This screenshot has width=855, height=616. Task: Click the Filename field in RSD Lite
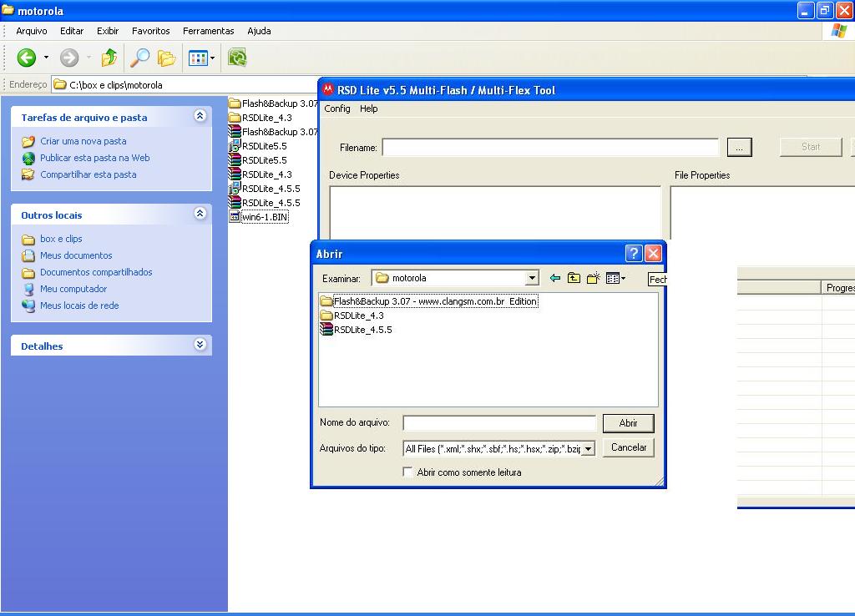(550, 147)
